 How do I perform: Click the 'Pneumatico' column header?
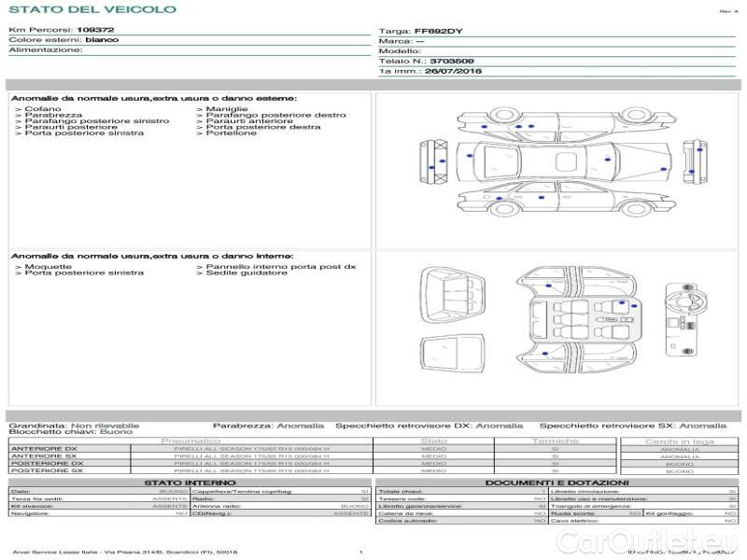point(190,441)
